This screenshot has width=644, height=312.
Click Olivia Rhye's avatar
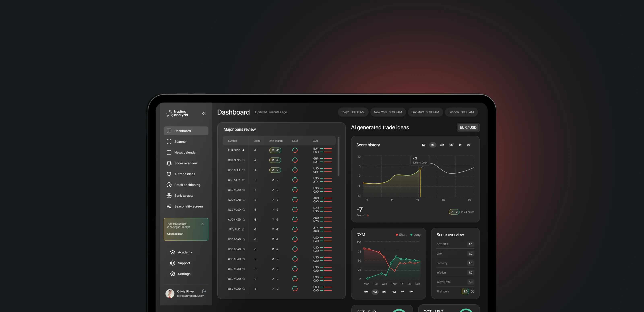pyautogui.click(x=170, y=293)
